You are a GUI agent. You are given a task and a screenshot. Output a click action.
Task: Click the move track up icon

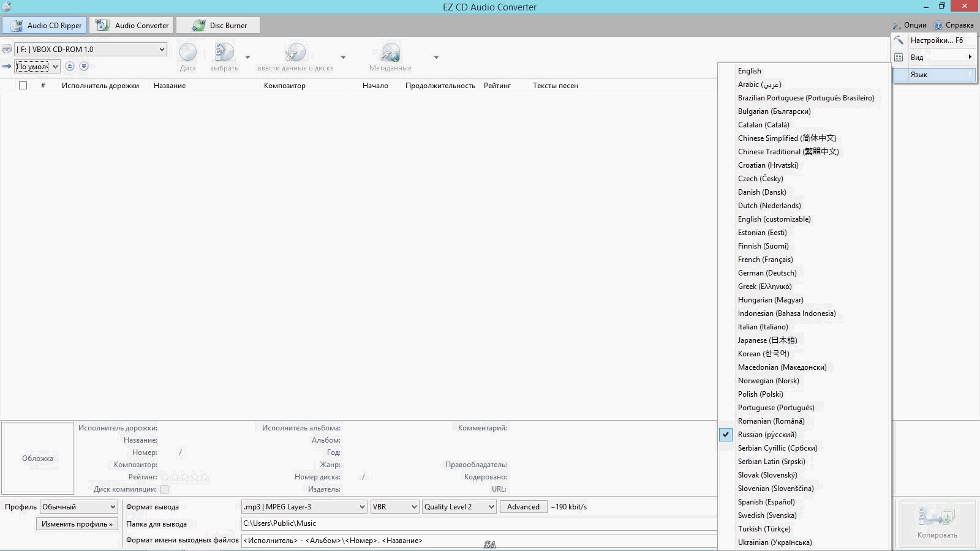pyautogui.click(x=70, y=66)
